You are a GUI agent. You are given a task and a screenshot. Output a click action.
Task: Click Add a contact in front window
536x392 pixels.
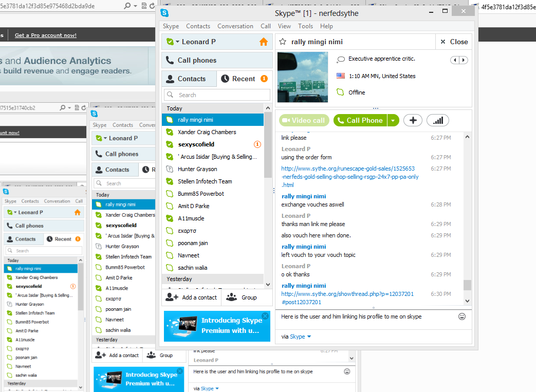[191, 297]
